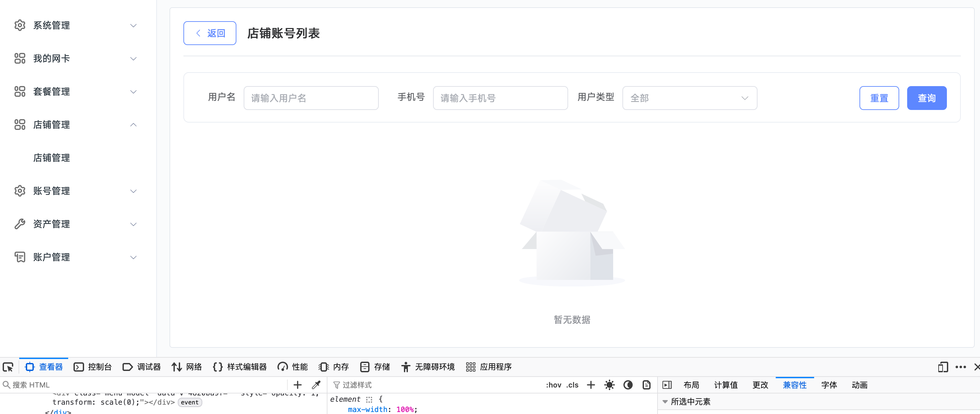Simulate light color scheme in devtools
Image resolution: width=980 pixels, height=414 pixels.
(609, 385)
